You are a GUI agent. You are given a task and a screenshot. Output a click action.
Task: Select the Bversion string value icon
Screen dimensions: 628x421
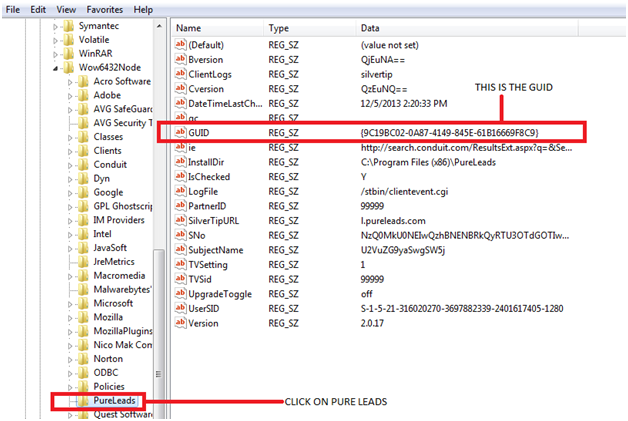point(181,59)
